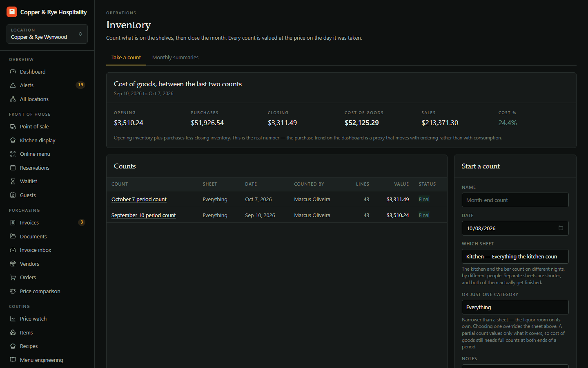Image resolution: width=588 pixels, height=368 pixels.
Task: Click the Cost of goods value $52,125.29
Action: (362, 123)
